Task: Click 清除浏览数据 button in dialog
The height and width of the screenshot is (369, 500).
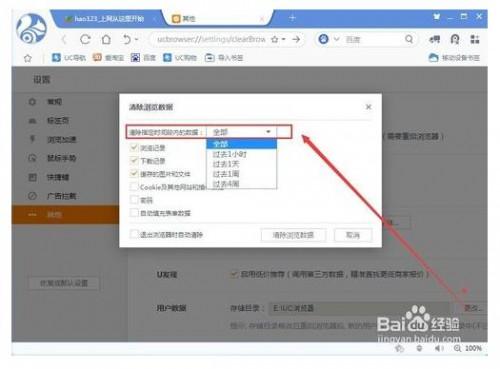Action: click(x=293, y=235)
